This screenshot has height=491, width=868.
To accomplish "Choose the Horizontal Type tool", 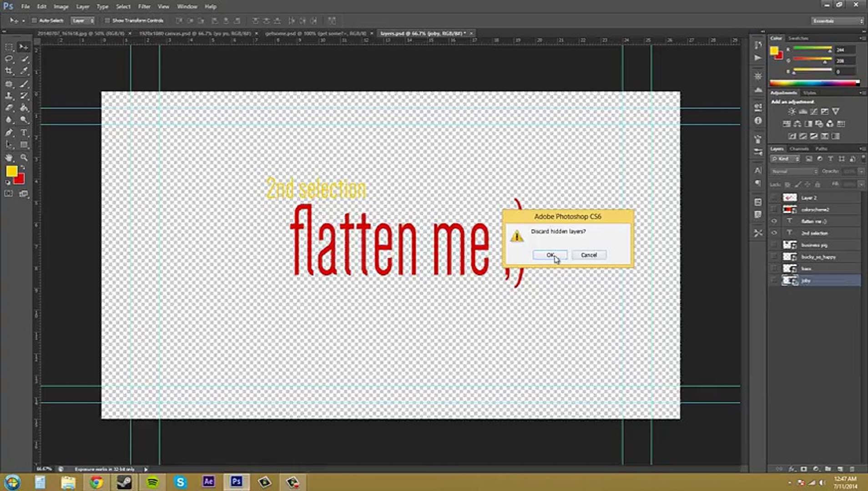I will pos(24,133).
